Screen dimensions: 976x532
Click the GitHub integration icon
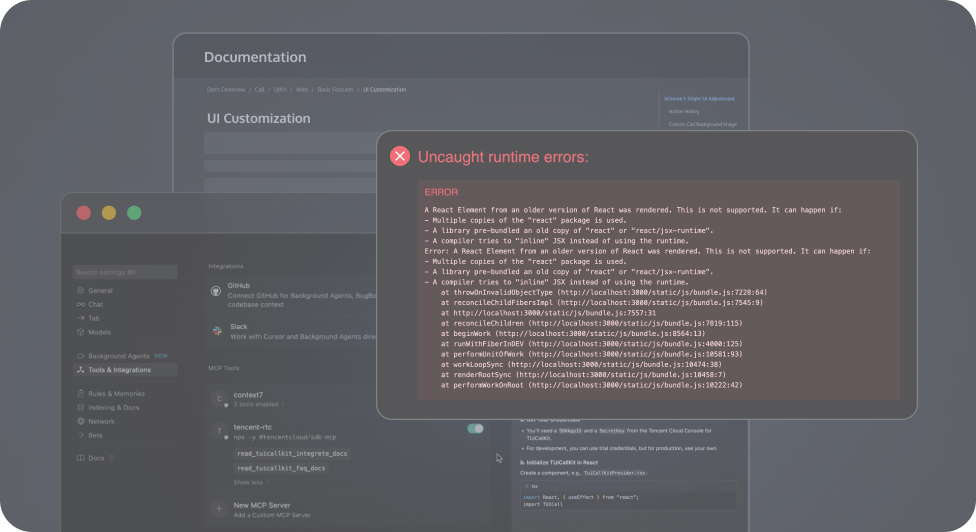tap(215, 290)
